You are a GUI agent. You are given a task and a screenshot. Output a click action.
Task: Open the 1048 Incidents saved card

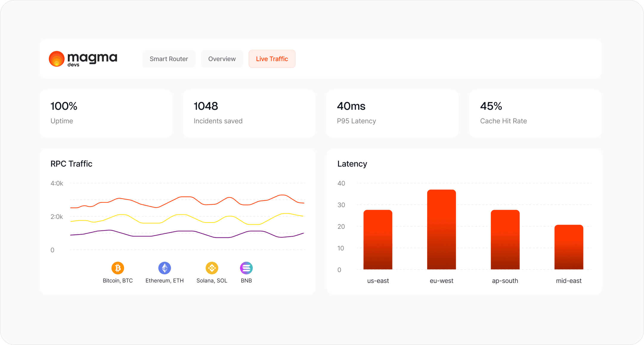click(249, 113)
